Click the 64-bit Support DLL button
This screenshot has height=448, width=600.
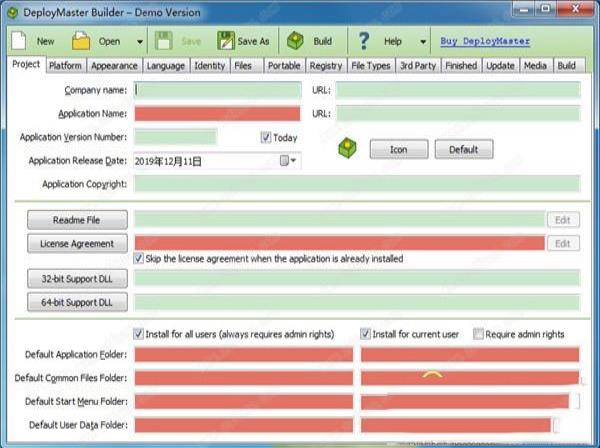tap(77, 302)
